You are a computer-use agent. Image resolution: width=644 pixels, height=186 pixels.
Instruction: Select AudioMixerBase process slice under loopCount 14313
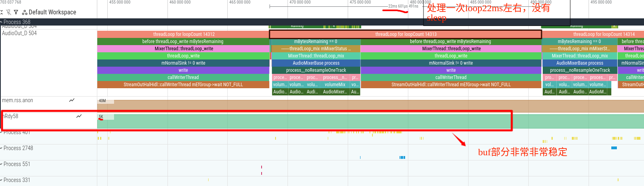316,63
